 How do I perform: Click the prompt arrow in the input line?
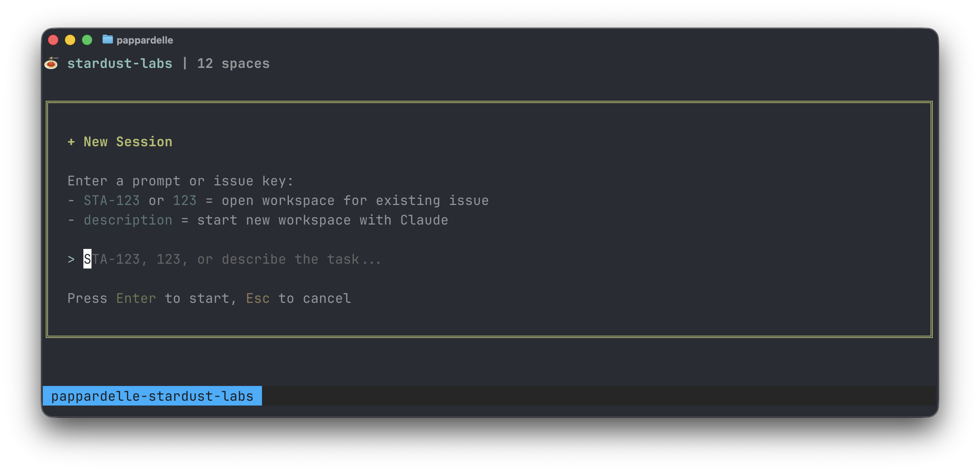71,259
